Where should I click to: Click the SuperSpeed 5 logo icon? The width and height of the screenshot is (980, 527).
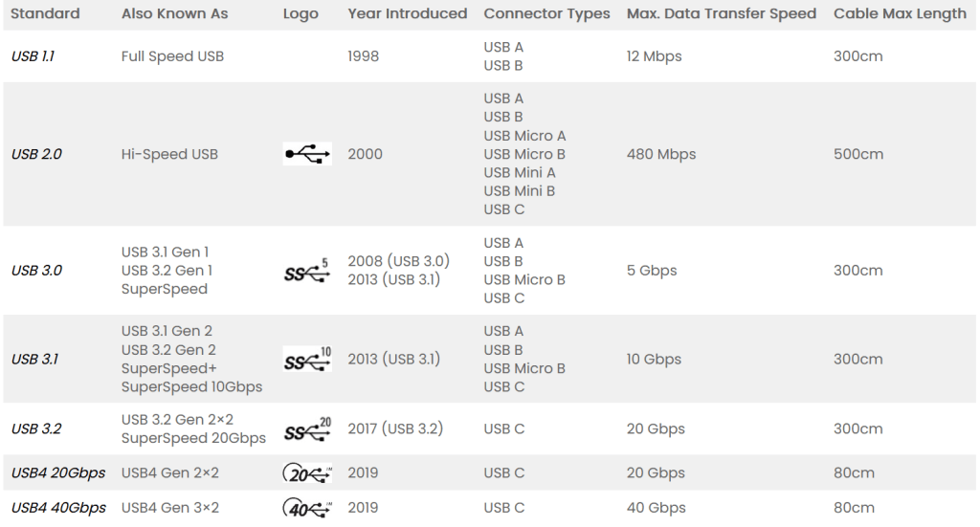(x=307, y=271)
